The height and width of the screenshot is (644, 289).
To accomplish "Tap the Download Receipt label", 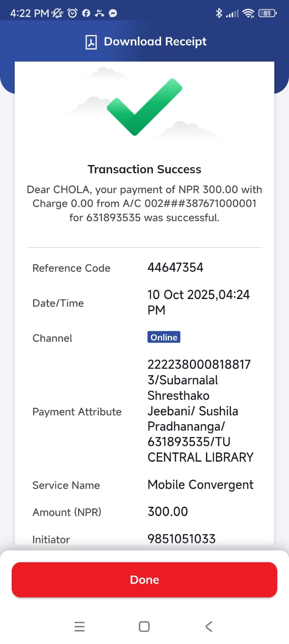I will tap(155, 41).
